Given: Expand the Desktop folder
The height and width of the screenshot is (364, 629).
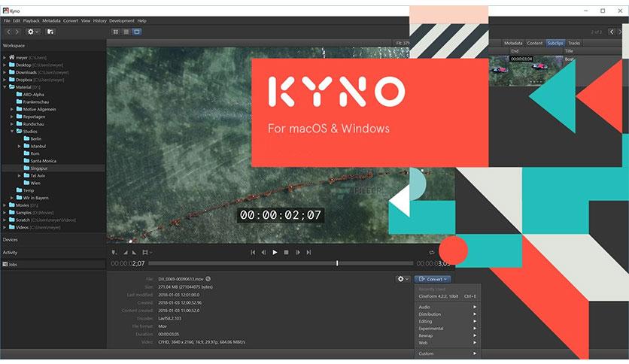Looking at the screenshot, I should point(5,65).
